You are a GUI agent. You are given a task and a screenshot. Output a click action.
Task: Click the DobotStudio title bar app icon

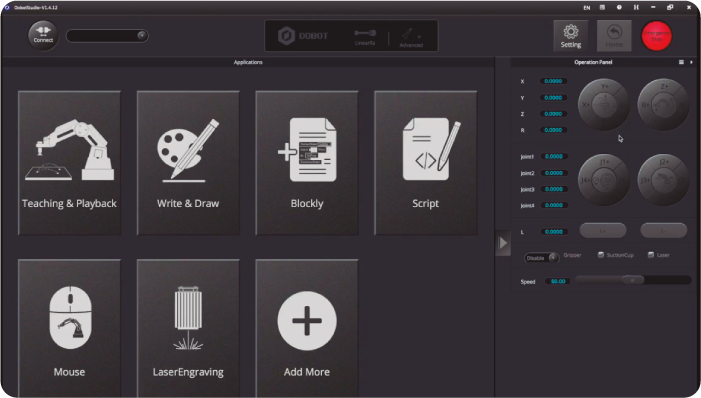pos(7,8)
